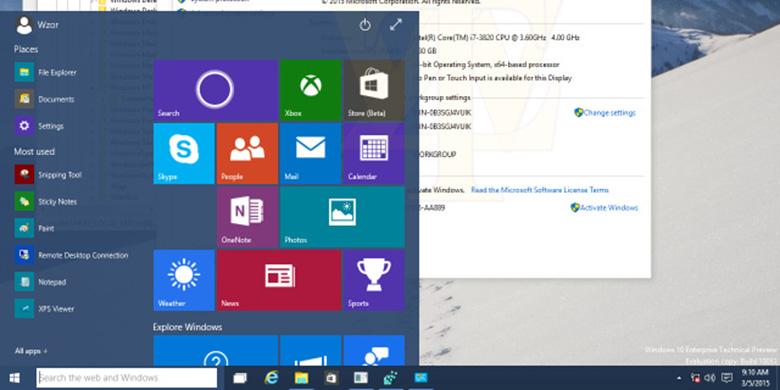Open Read the Microsoft Software License Terms
The height and width of the screenshot is (390, 780).
(540, 191)
